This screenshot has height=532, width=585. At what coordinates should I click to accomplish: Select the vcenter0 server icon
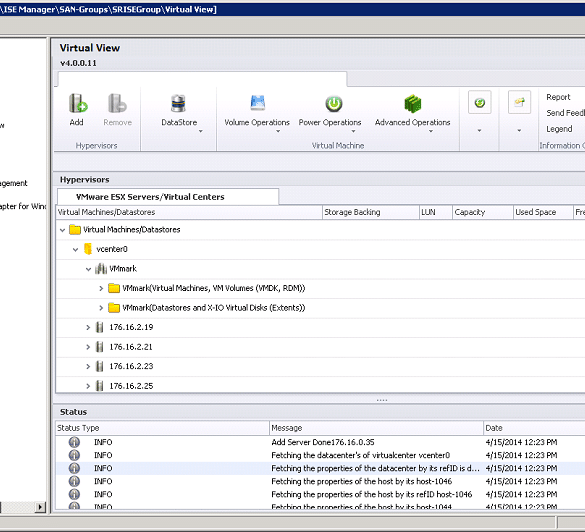pos(88,249)
